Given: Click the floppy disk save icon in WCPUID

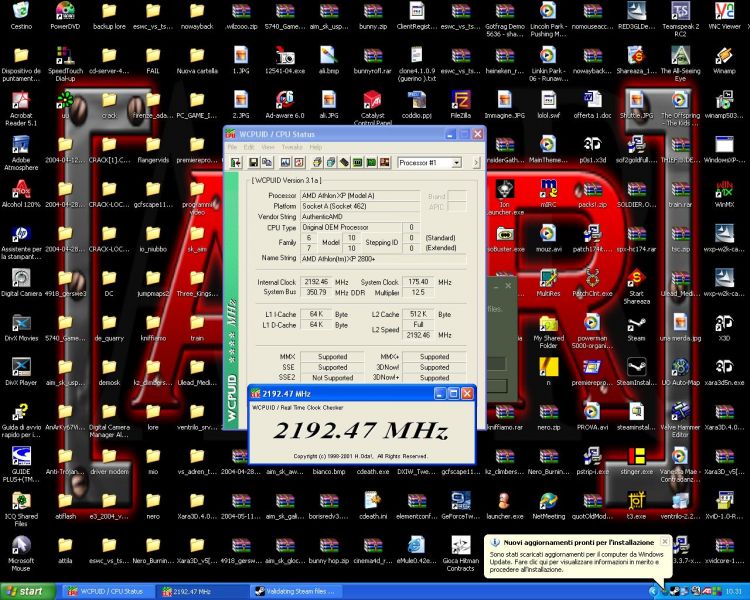Looking at the screenshot, I should tap(254, 163).
